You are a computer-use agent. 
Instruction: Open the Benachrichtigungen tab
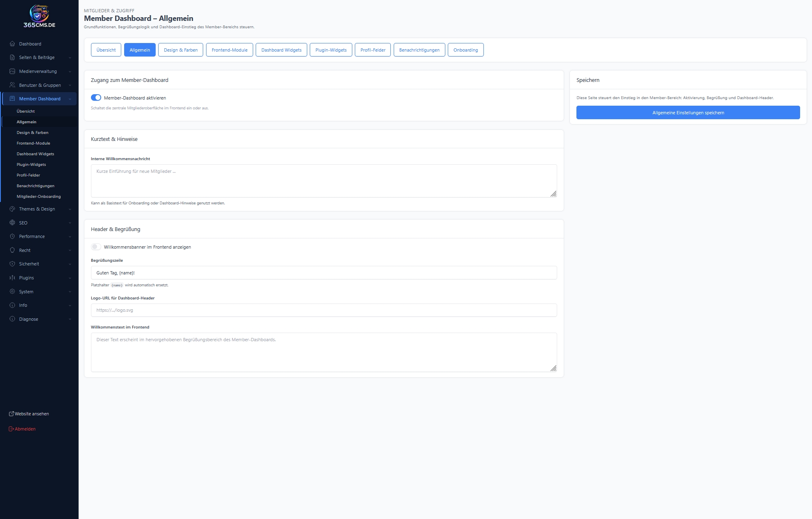[x=419, y=50]
